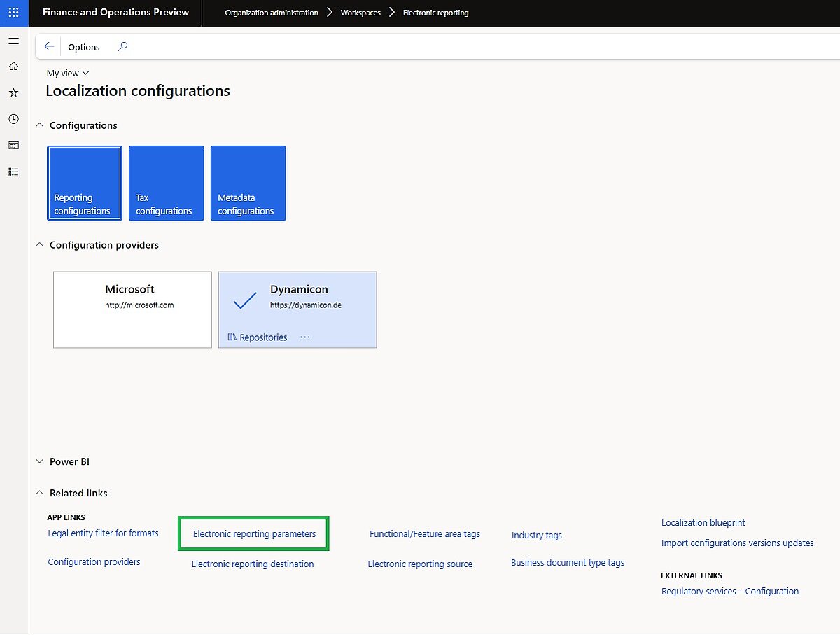Open Repositories on the Dynamicon tile
Image resolution: width=840 pixels, height=635 pixels.
point(258,337)
